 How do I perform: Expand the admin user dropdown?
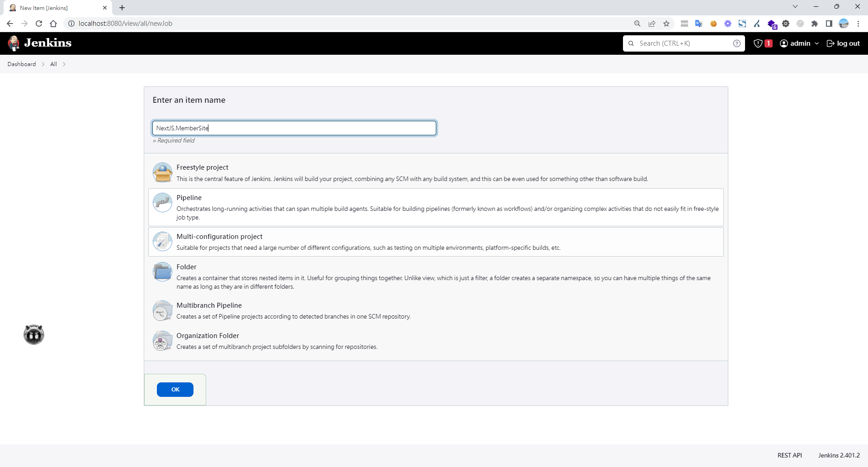816,43
